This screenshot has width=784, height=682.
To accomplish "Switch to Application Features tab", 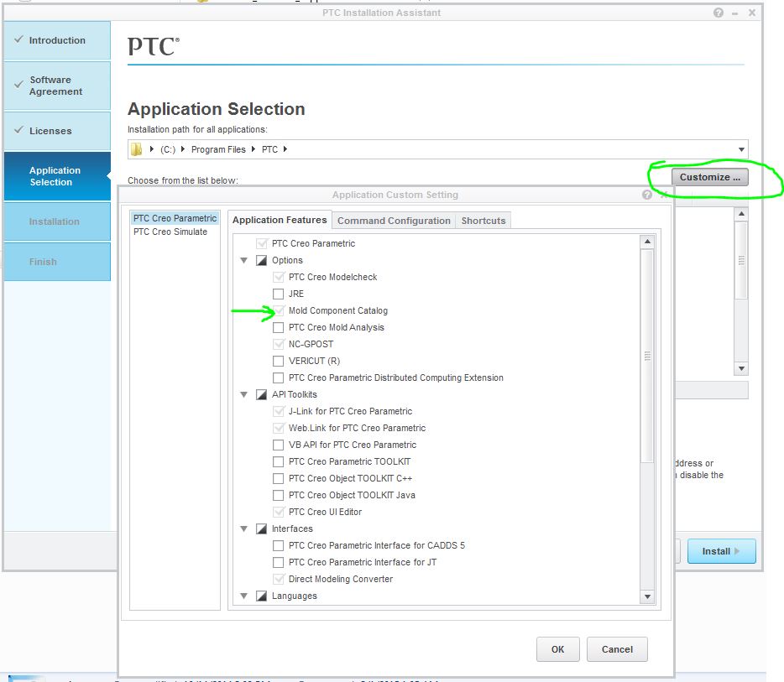I will click(x=280, y=220).
